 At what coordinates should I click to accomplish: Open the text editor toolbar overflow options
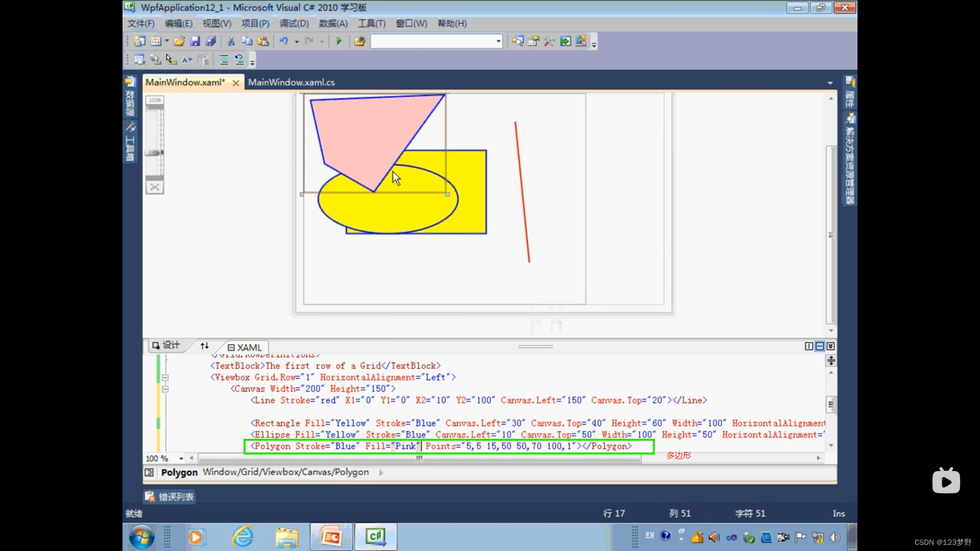pos(252,61)
